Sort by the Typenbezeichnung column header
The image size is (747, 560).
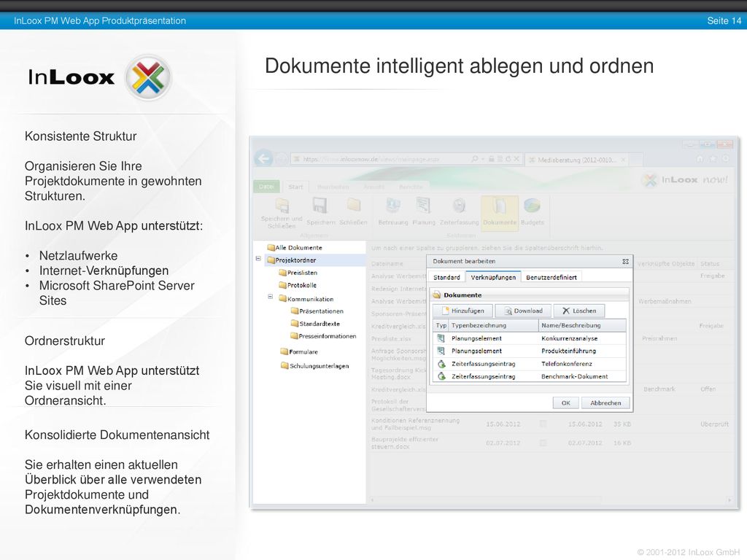click(x=494, y=325)
